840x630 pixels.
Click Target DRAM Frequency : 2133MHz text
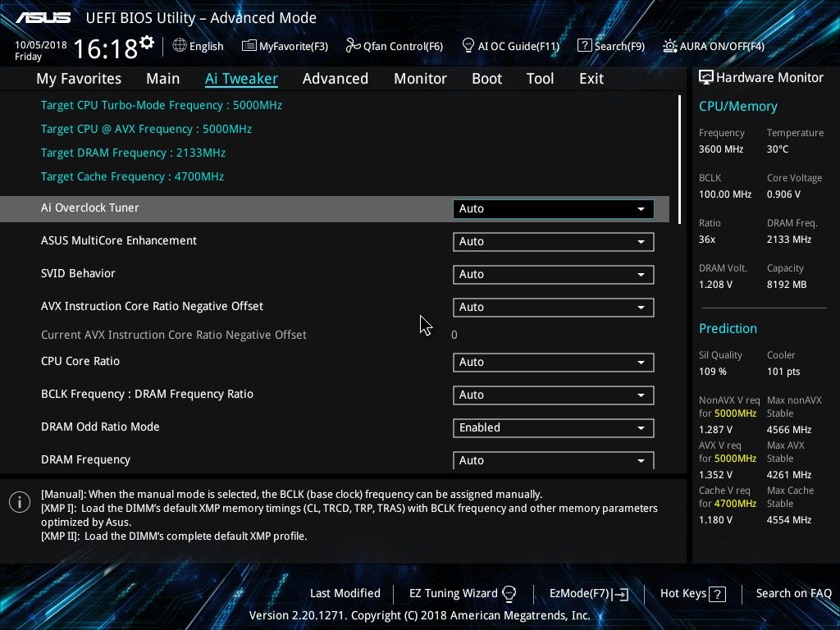[133, 153]
